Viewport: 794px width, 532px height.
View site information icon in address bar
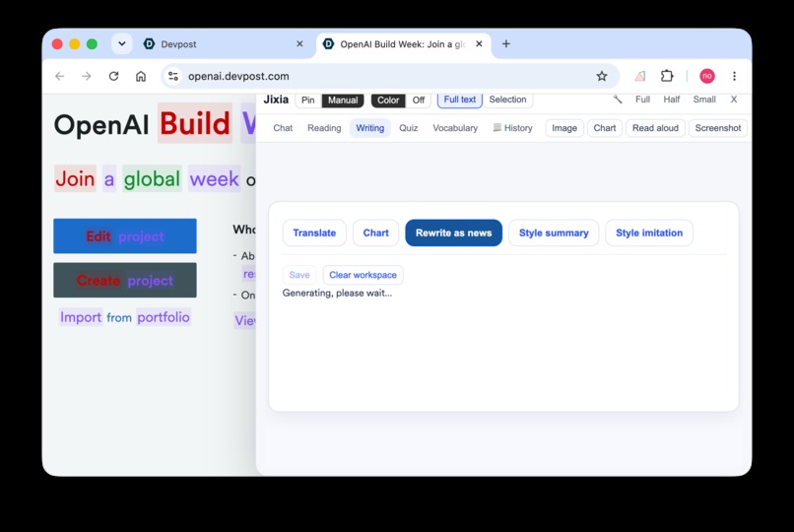click(173, 76)
